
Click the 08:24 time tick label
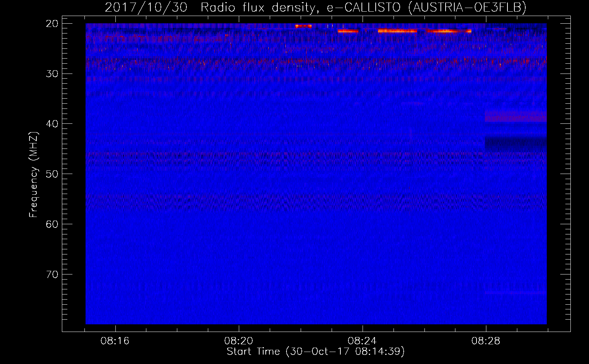coord(362,341)
